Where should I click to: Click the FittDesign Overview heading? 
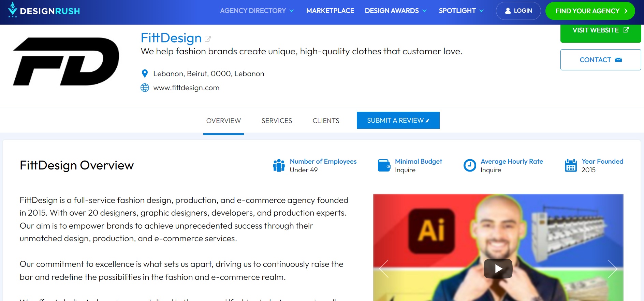coord(77,165)
